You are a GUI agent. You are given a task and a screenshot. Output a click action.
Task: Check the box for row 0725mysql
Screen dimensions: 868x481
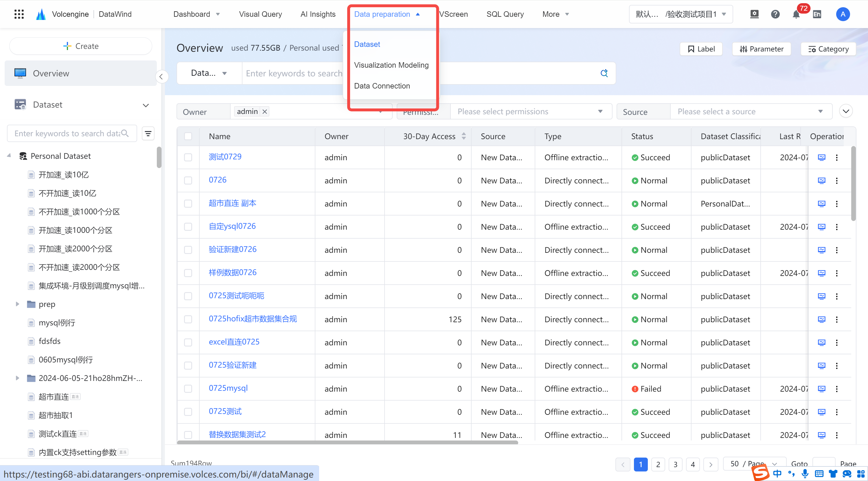tap(188, 389)
